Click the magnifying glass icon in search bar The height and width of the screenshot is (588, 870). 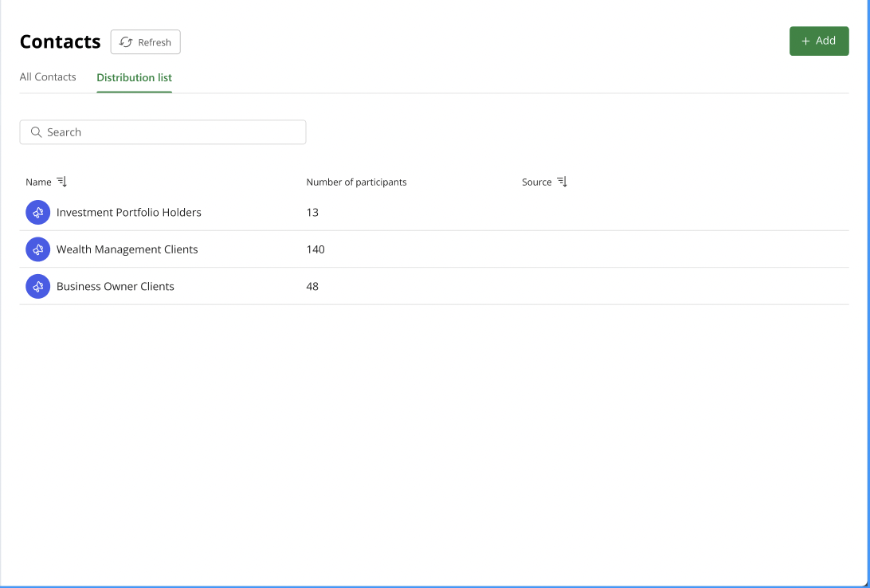pos(37,131)
